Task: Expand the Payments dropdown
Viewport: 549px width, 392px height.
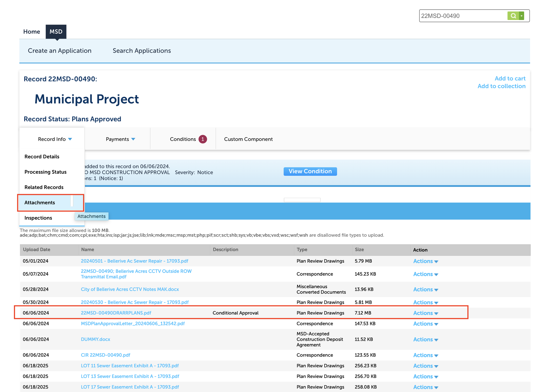Action: click(x=120, y=139)
